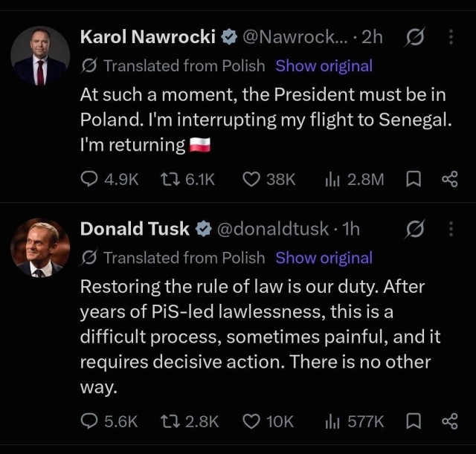Open Karol Nawrocki's profile picture
The width and height of the screenshot is (476, 454).
pyautogui.click(x=40, y=56)
